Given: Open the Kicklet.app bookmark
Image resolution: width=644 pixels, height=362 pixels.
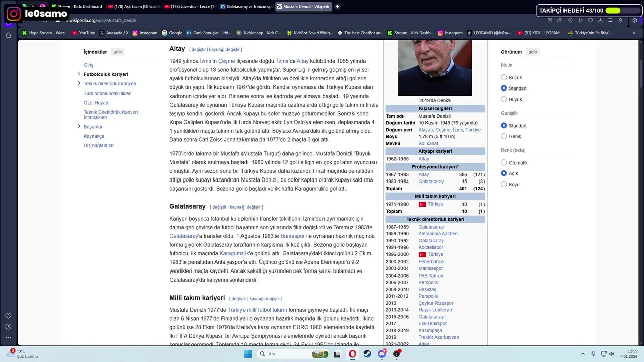Looking at the screenshot, I should tap(260, 33).
